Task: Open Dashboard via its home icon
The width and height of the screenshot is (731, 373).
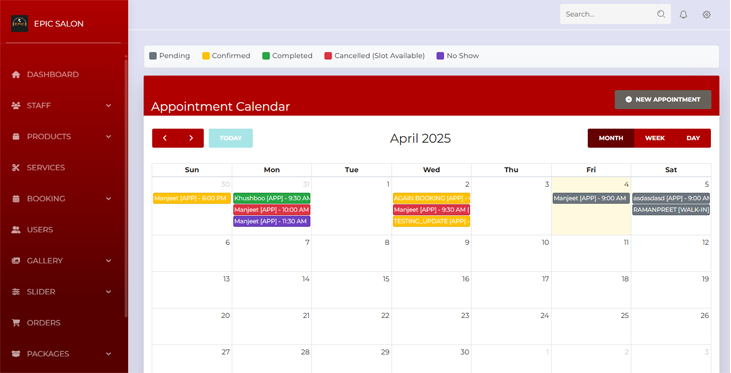Action: click(x=16, y=75)
